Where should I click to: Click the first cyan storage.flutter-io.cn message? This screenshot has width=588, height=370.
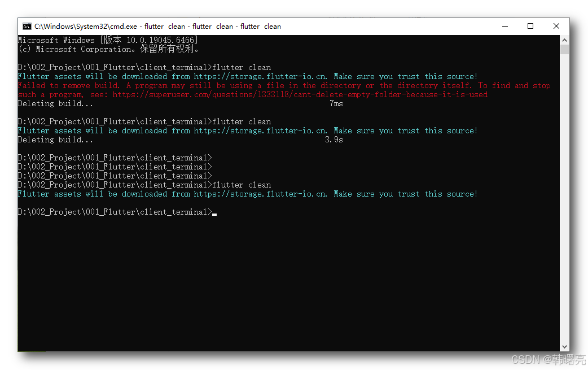pos(248,77)
